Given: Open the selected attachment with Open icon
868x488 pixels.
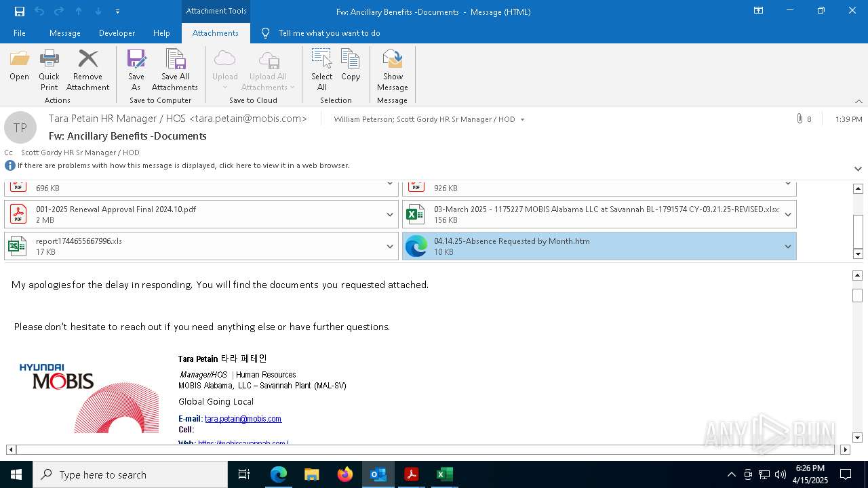Looking at the screenshot, I should [x=19, y=66].
